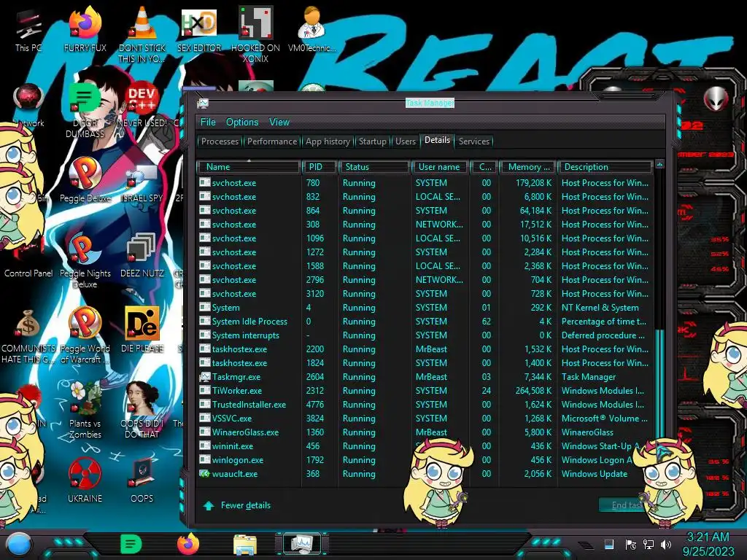Sort by the Memory column header
747x560 pixels.
coord(528,167)
